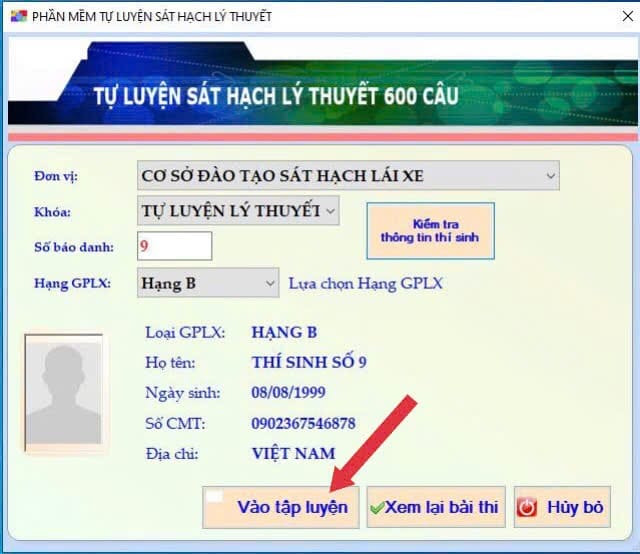The width and height of the screenshot is (640, 554).
Task: Click the Địa chỉ label
Action: 172,454
